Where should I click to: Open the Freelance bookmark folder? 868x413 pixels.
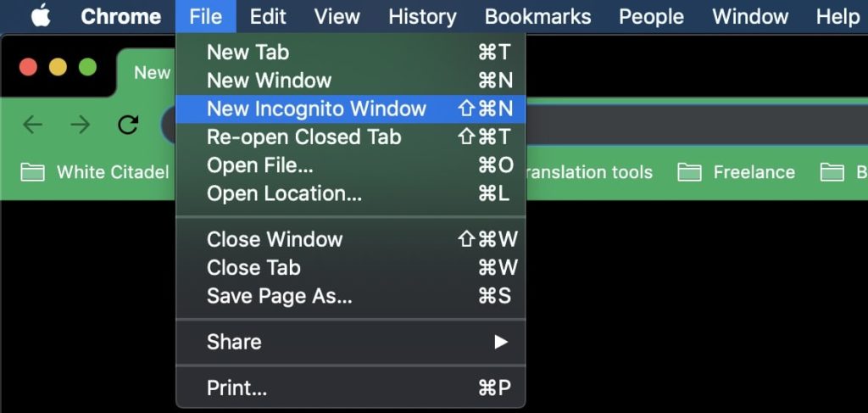tap(737, 172)
